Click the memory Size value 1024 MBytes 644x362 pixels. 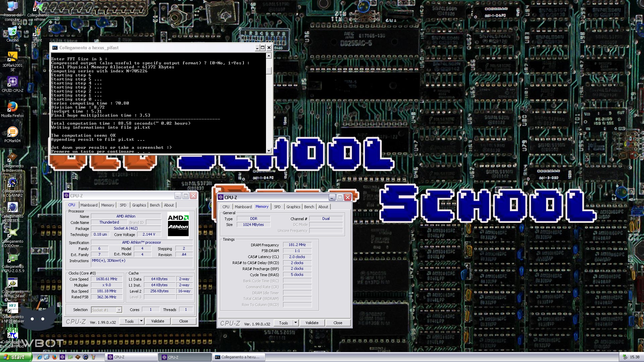tap(254, 225)
